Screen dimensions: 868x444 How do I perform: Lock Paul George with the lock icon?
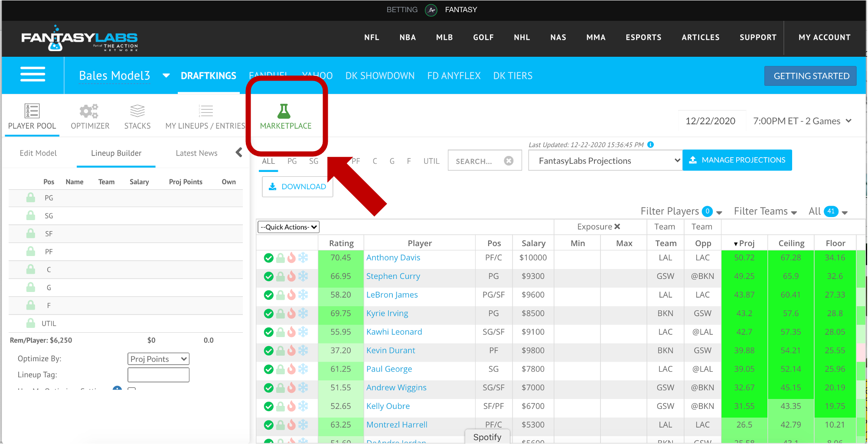coord(281,370)
